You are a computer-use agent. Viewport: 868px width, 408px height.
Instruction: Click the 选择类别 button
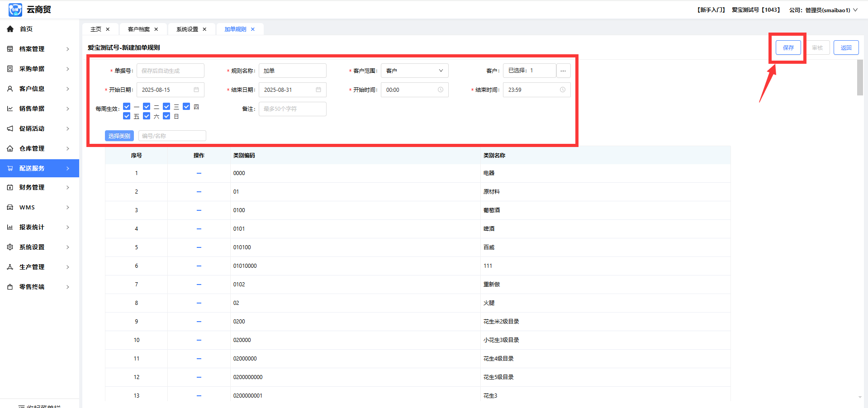coord(119,136)
